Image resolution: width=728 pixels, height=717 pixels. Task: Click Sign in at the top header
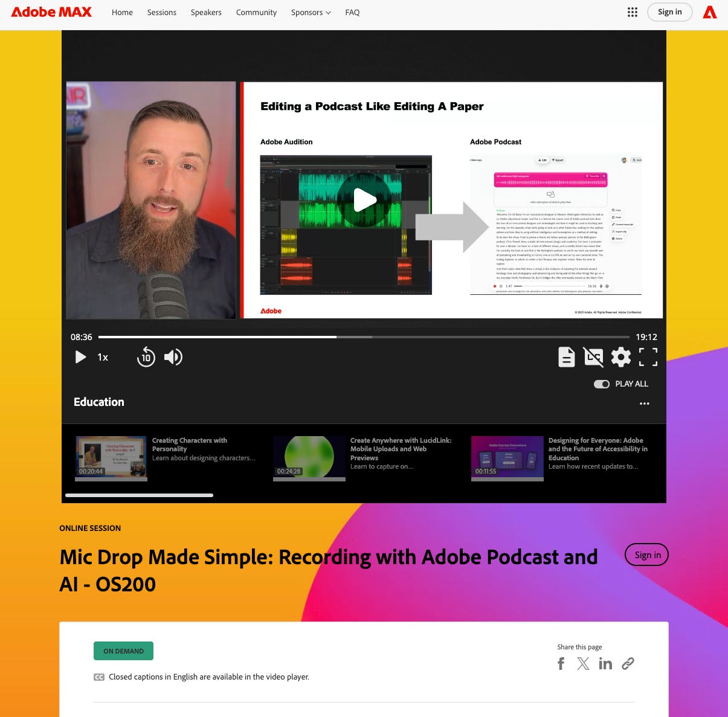[x=669, y=12]
